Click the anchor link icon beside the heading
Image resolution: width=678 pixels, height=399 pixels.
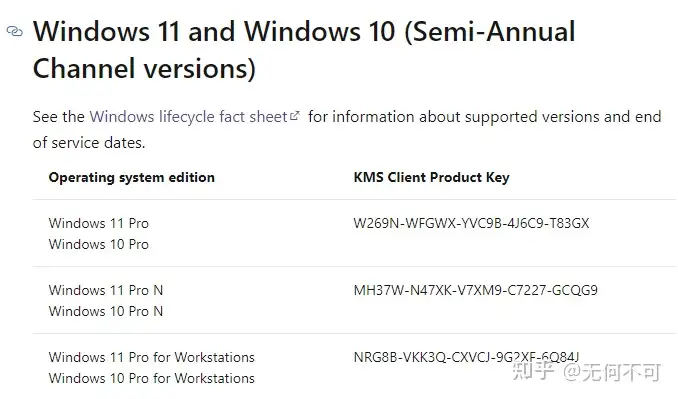pos(15,31)
